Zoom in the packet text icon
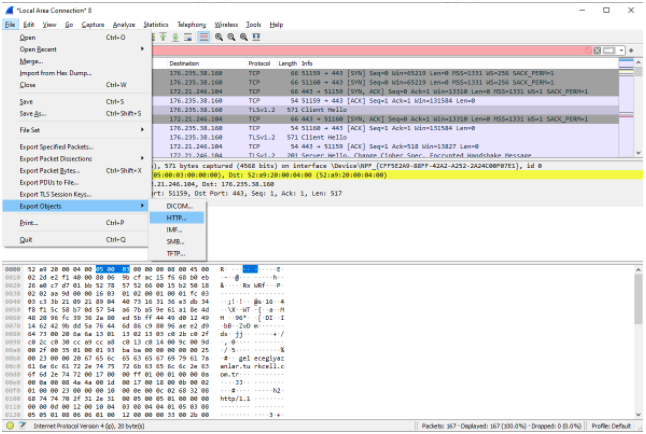Image resolution: width=646 pixels, height=434 pixels. tap(219, 37)
